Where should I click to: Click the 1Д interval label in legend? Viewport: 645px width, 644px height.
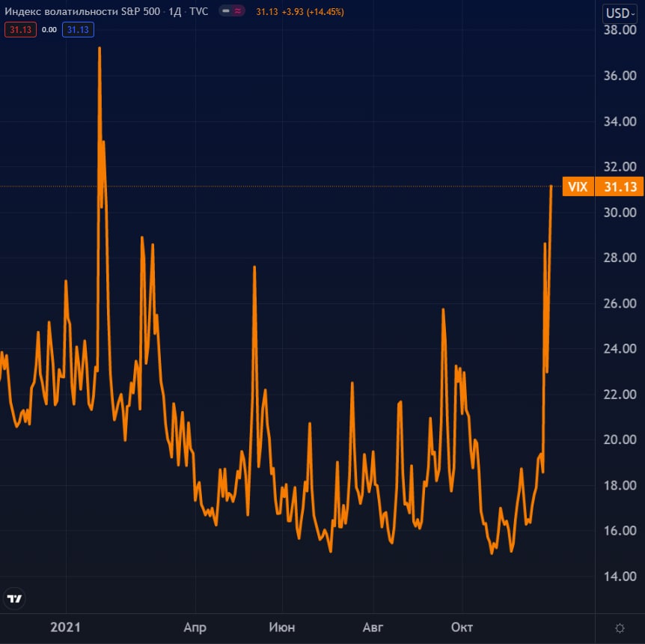[x=175, y=11]
